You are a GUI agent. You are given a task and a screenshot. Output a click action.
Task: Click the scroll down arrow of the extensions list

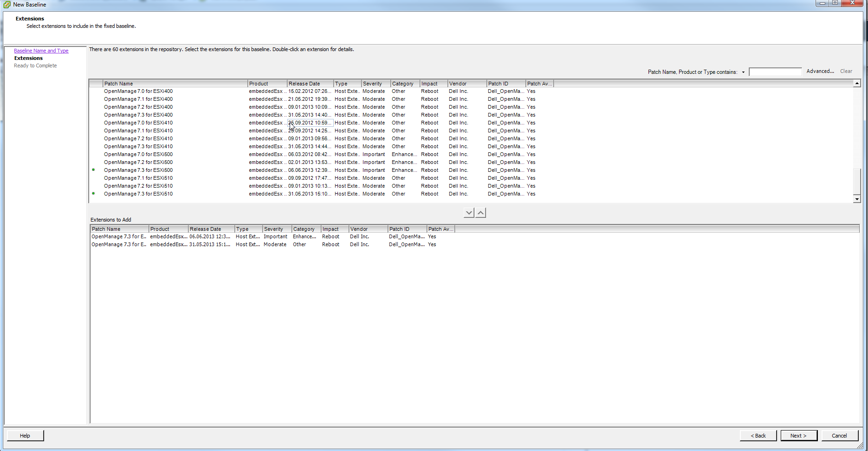coord(857,199)
